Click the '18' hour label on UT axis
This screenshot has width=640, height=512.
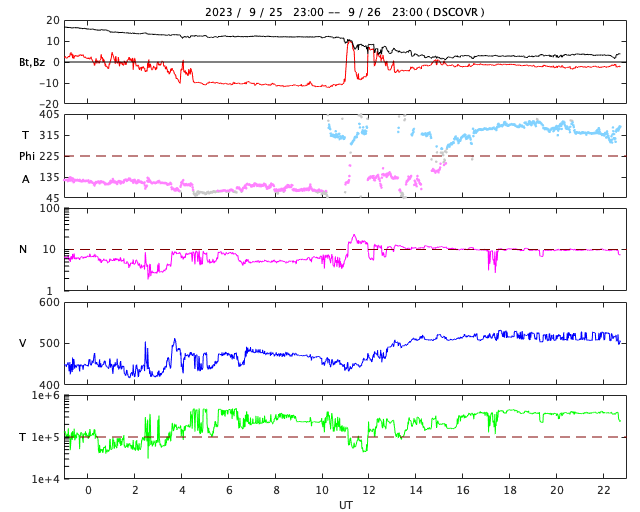click(x=510, y=490)
